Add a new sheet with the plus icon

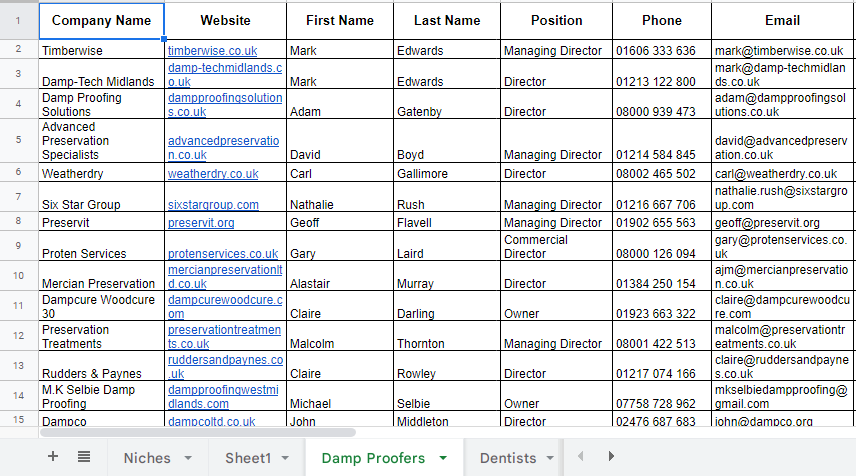coord(53,456)
